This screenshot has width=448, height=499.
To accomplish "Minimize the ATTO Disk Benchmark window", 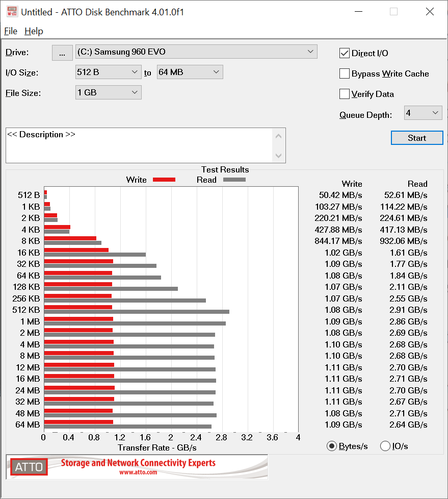I will coord(359,12).
